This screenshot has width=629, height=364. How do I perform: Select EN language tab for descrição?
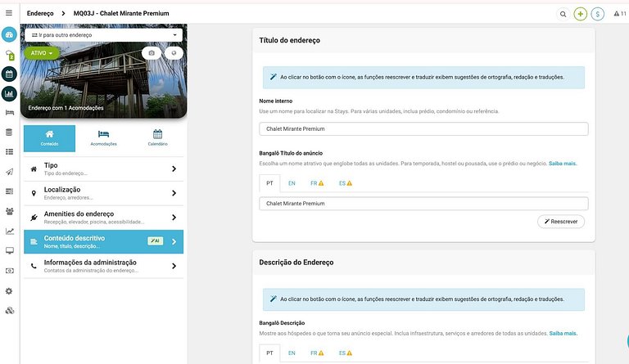(292, 353)
